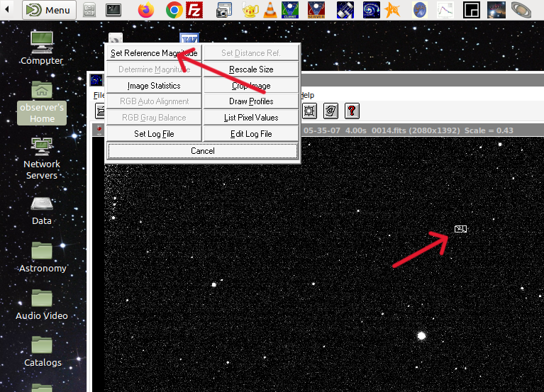Click the black-and-white square layout icon
Image resolution: width=544 pixels, height=392 pixels.
(472, 10)
